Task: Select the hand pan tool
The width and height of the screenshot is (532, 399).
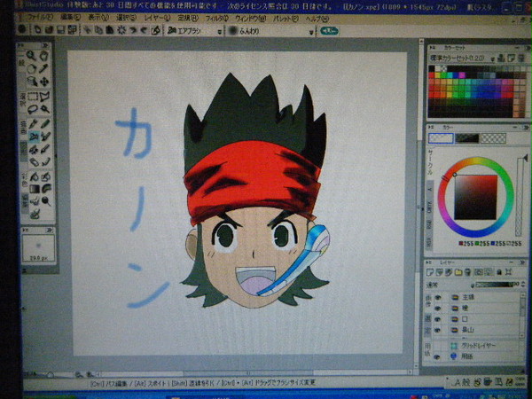Action: pos(44,55)
